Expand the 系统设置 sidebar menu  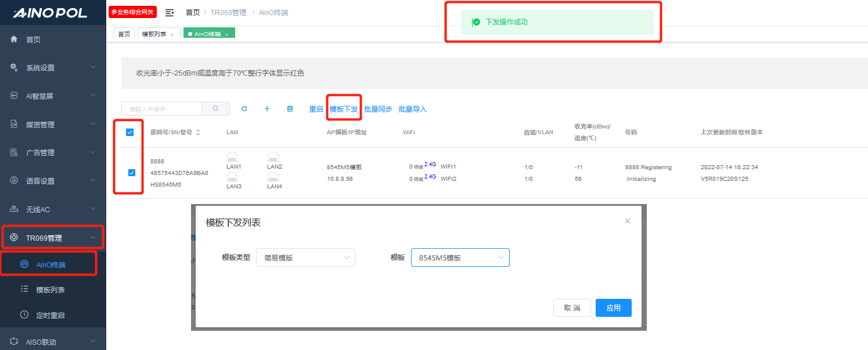click(x=53, y=68)
